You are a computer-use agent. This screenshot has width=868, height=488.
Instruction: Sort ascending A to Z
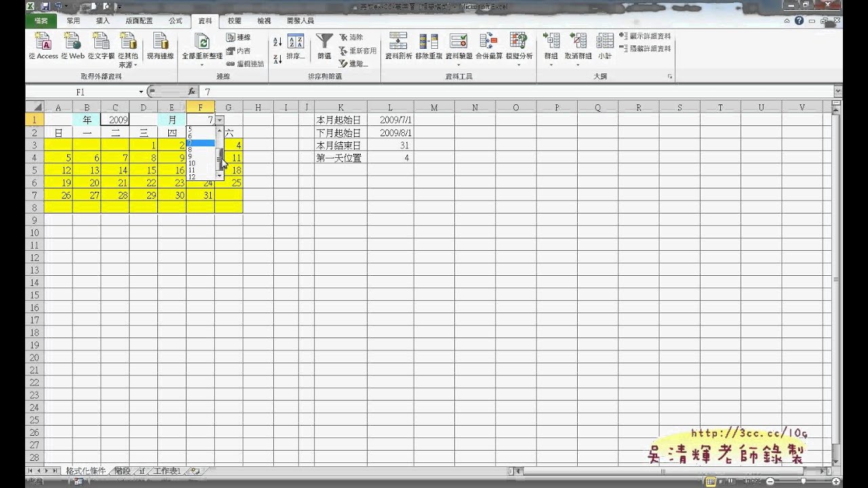277,42
